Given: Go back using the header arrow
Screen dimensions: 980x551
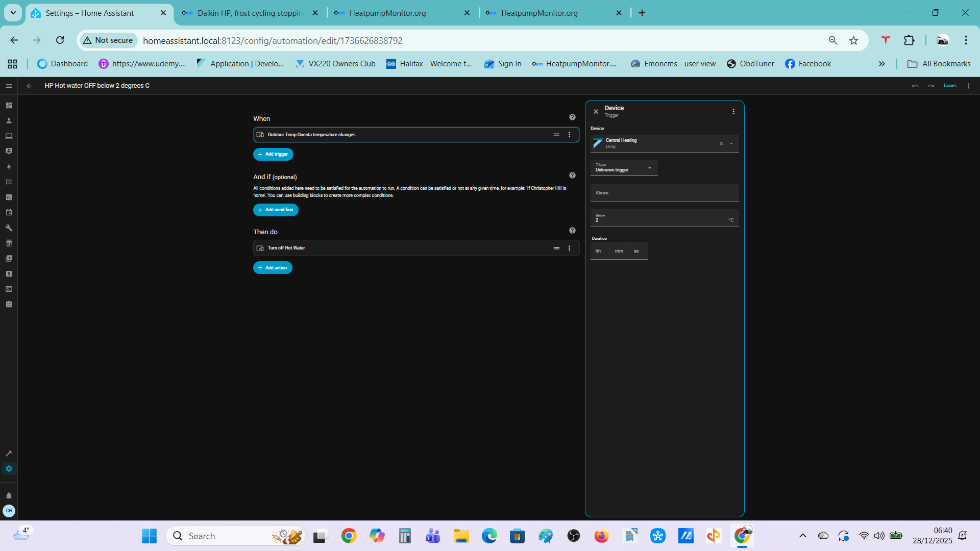Looking at the screenshot, I should coord(29,86).
